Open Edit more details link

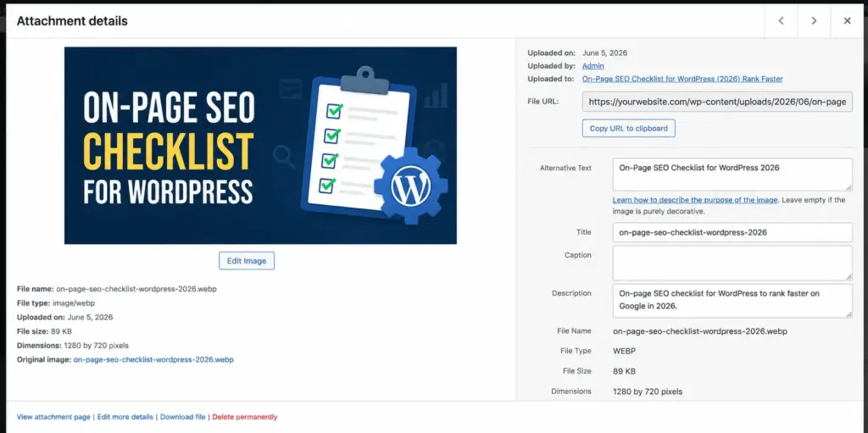click(125, 417)
